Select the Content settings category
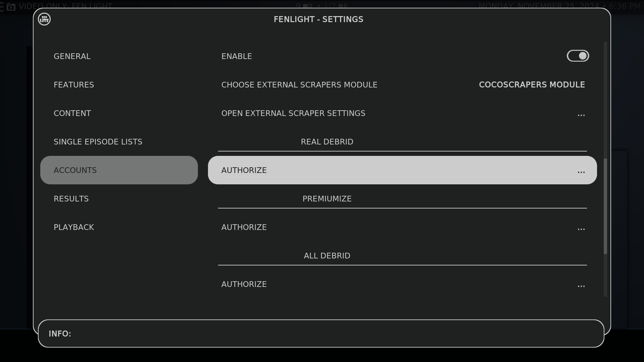Image resolution: width=644 pixels, height=362 pixels. click(119, 113)
